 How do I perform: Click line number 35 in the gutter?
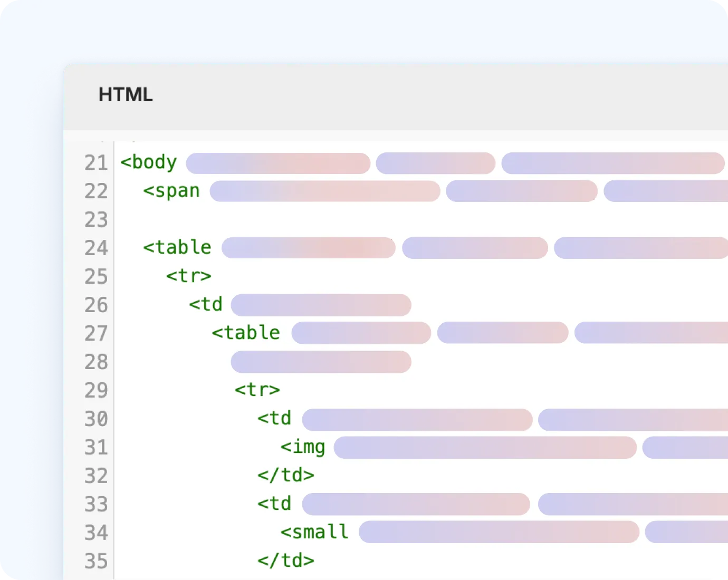96,560
